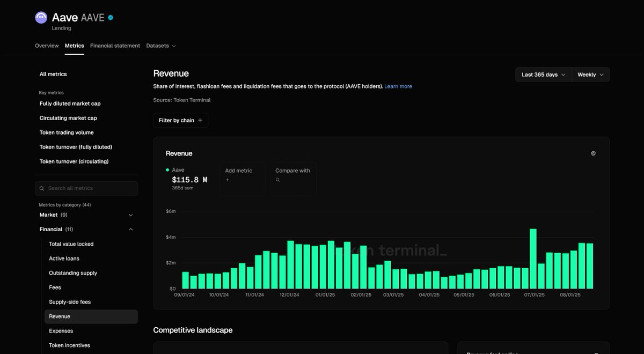Open the Weekly interval dropdown
This screenshot has height=354, width=644.
(x=590, y=75)
